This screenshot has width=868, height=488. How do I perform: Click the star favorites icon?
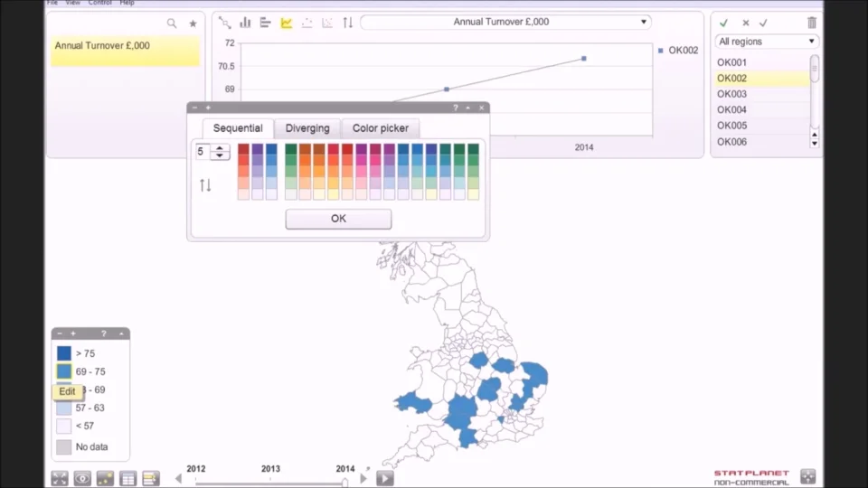pyautogui.click(x=193, y=23)
